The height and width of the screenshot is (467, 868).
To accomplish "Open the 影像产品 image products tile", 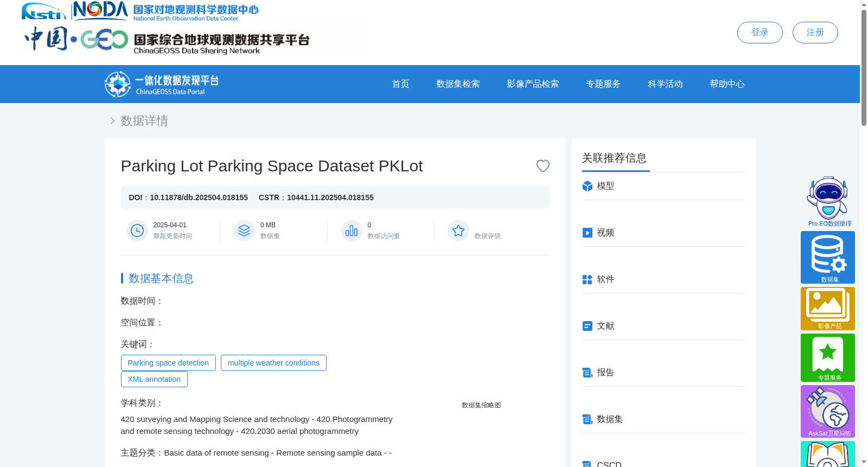I will click(828, 309).
